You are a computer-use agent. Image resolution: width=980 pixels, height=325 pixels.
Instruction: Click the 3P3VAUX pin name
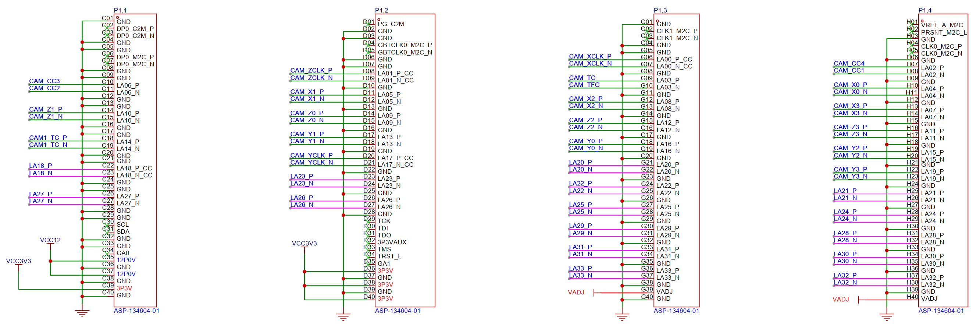(x=392, y=242)
